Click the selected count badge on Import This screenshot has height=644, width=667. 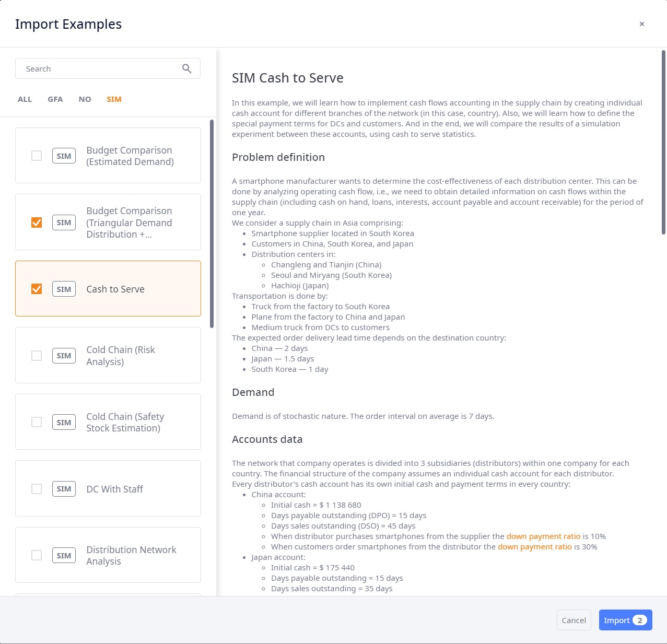click(640, 620)
